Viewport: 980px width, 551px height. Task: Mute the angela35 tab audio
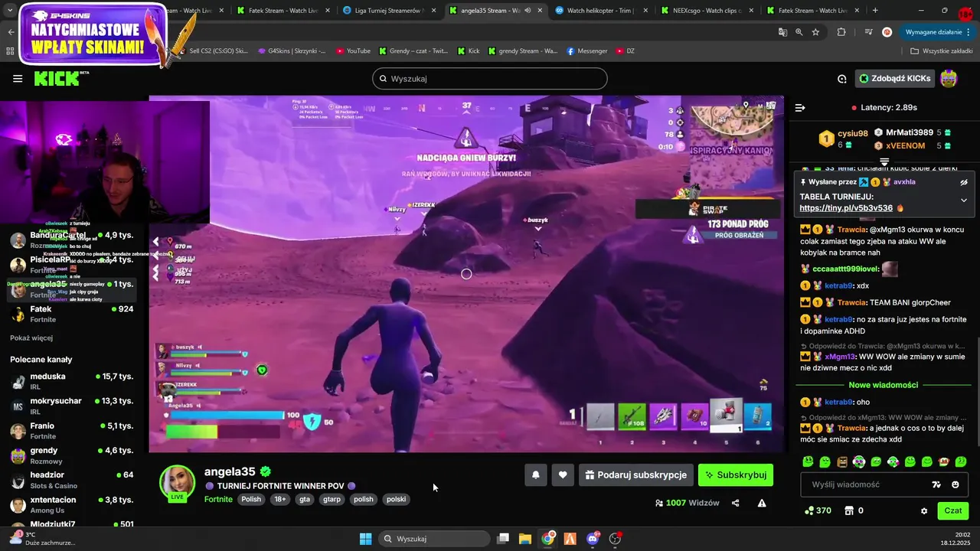click(x=527, y=11)
